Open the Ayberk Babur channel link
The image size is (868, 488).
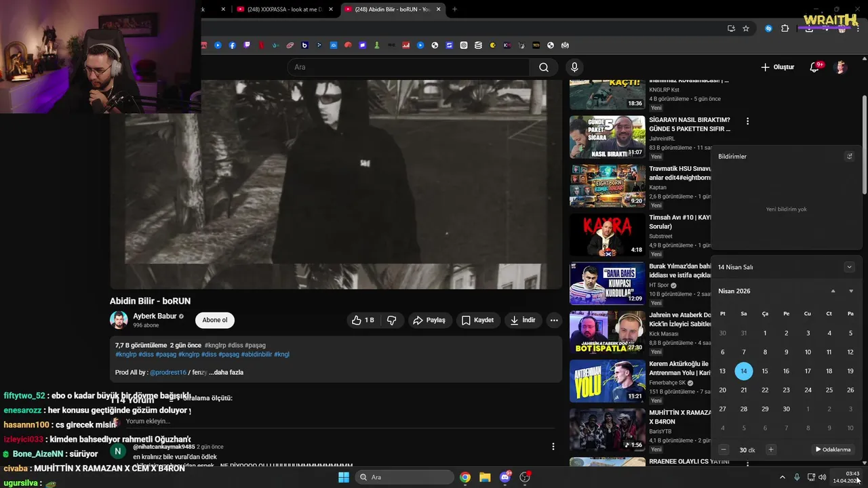[x=155, y=316]
